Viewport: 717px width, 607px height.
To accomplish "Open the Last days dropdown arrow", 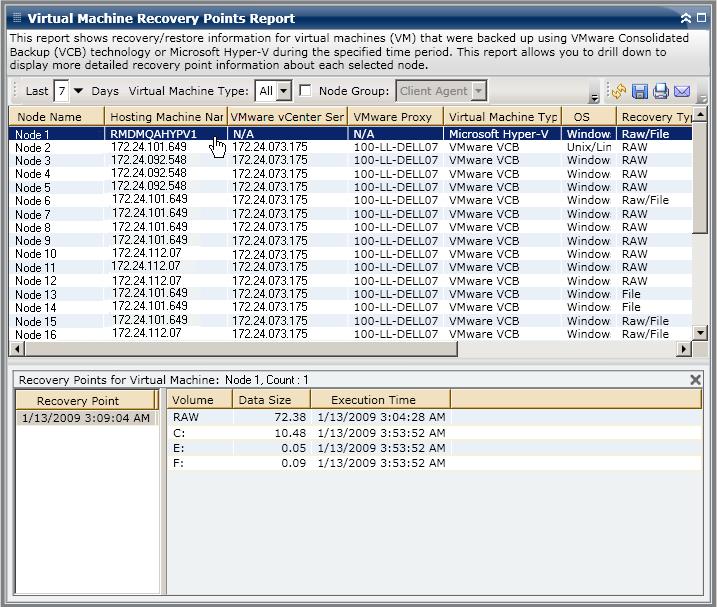I will point(78,91).
